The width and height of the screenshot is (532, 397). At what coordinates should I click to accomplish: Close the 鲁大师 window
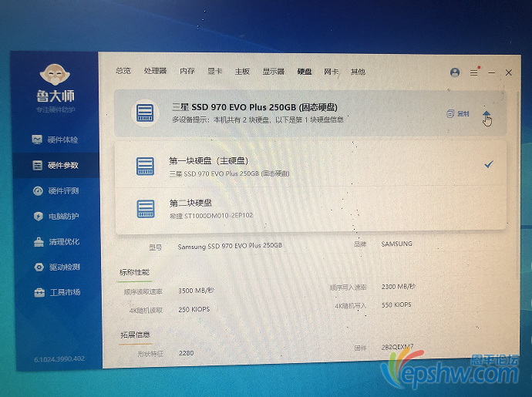click(x=509, y=72)
